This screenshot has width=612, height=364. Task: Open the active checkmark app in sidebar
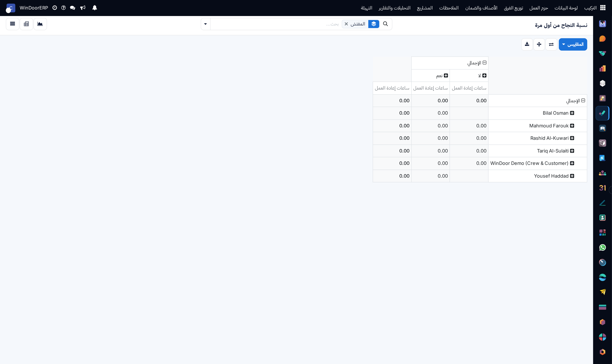pyautogui.click(x=602, y=113)
